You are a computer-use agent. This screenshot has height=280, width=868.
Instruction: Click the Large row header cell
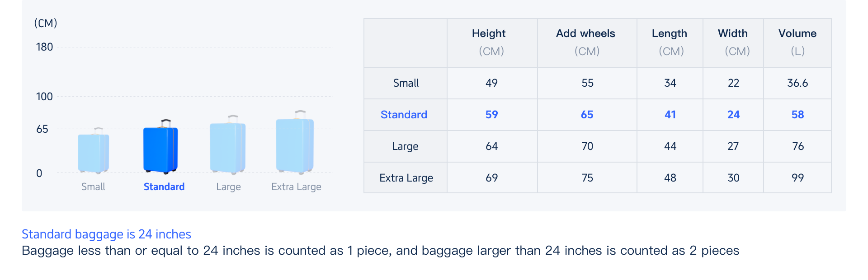tap(405, 146)
